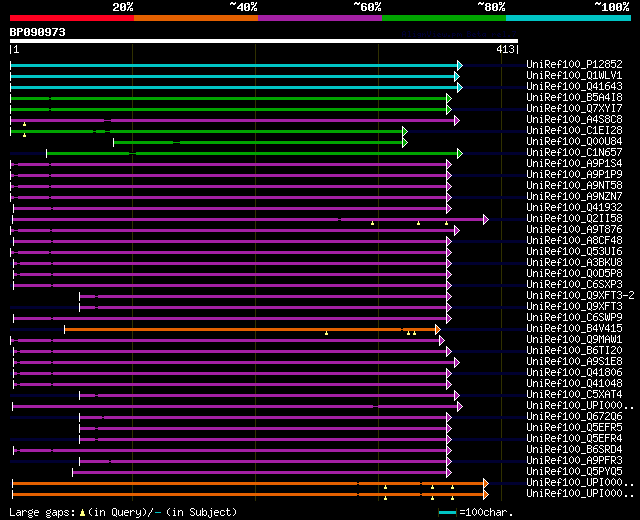
Task: Click the green arrowhead of UniRef100_C1N657 alignment
Action: (x=460, y=153)
